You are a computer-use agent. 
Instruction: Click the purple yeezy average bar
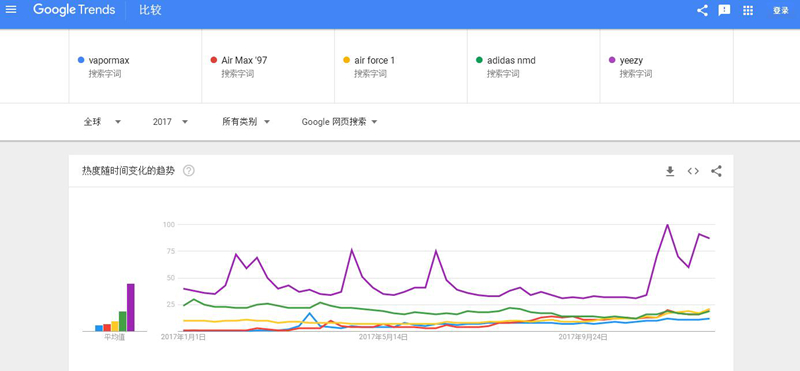[x=131, y=307]
